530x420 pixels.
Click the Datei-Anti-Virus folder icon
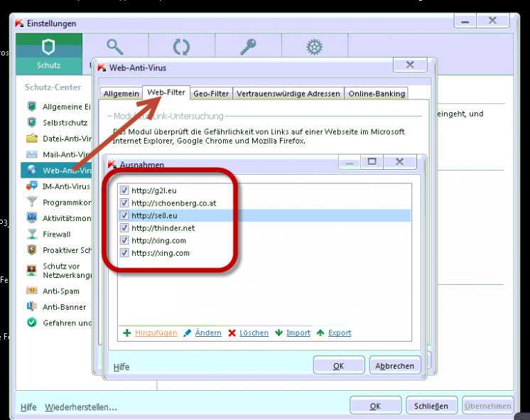(32, 139)
